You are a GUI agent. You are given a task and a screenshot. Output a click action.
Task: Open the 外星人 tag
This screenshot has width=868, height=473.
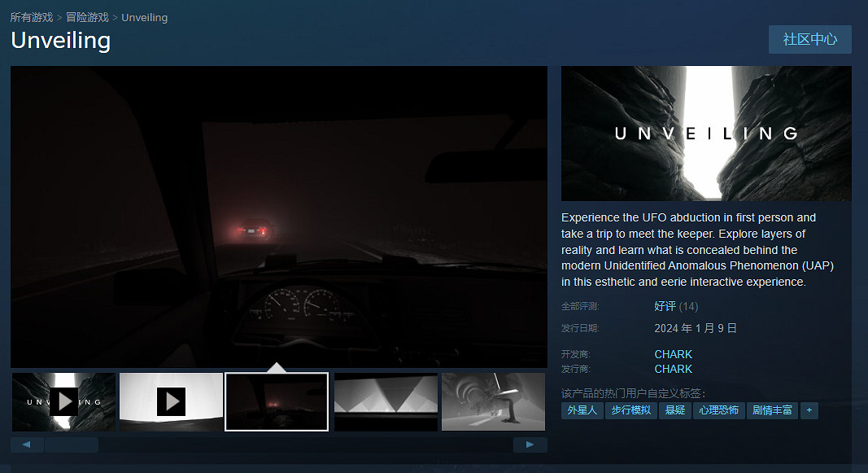582,410
